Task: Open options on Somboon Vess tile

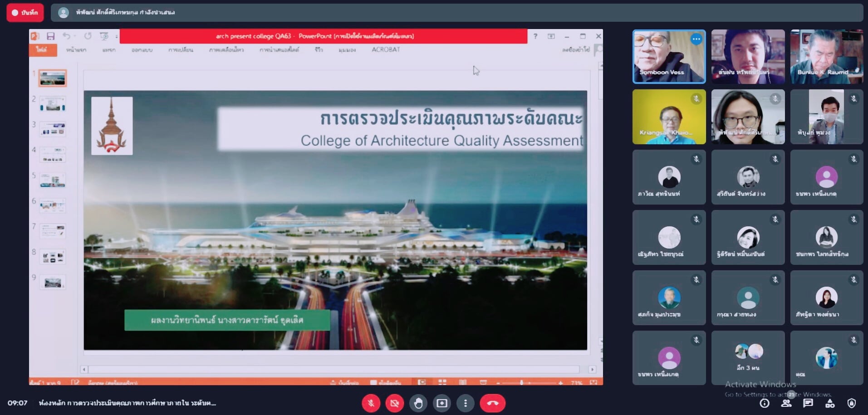Action: coord(696,39)
